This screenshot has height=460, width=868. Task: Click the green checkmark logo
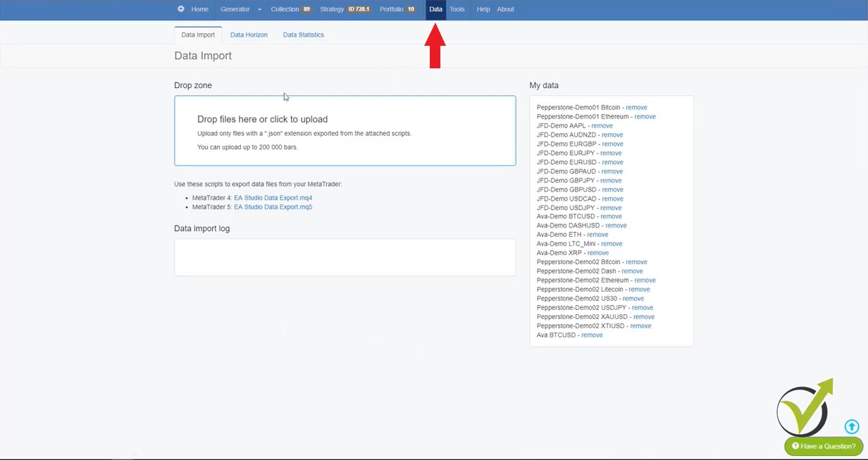(805, 409)
